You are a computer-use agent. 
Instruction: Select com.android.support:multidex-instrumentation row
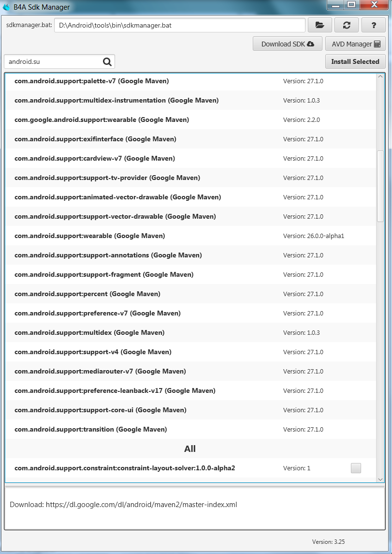(x=190, y=100)
